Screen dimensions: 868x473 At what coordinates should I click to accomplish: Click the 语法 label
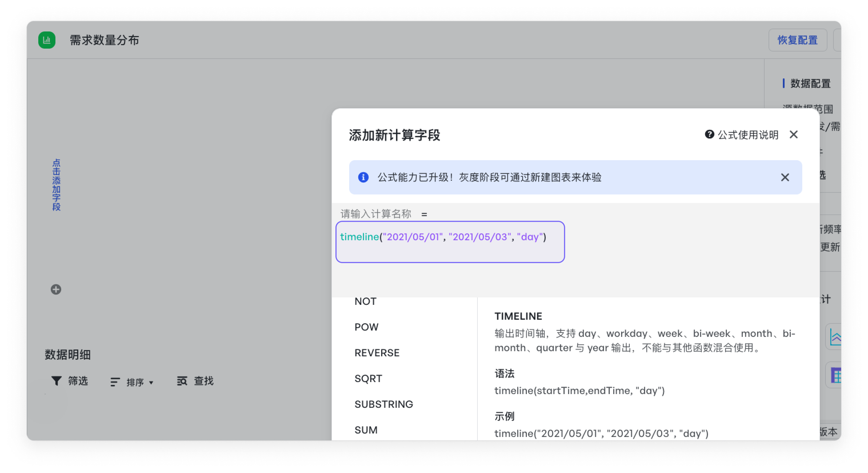tap(504, 373)
